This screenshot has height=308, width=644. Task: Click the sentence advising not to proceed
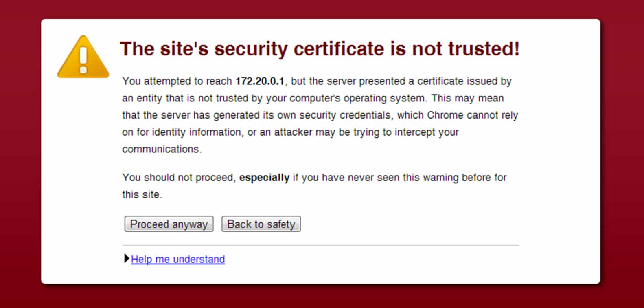pyautogui.click(x=313, y=178)
